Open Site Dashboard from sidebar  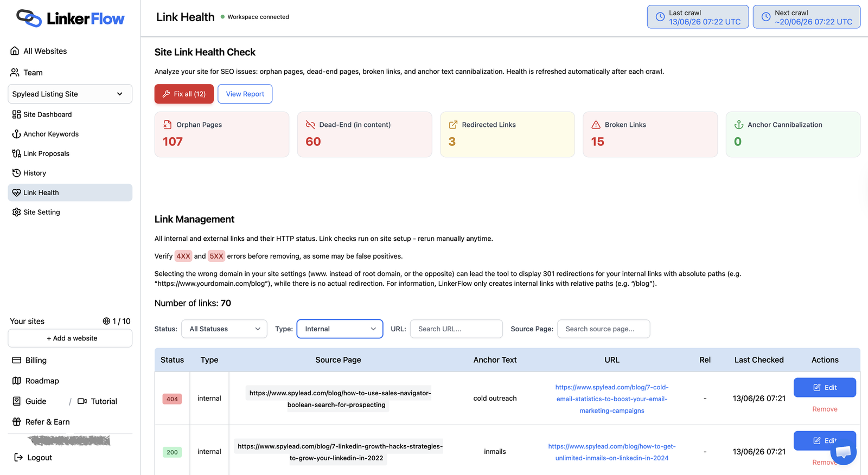(x=47, y=114)
